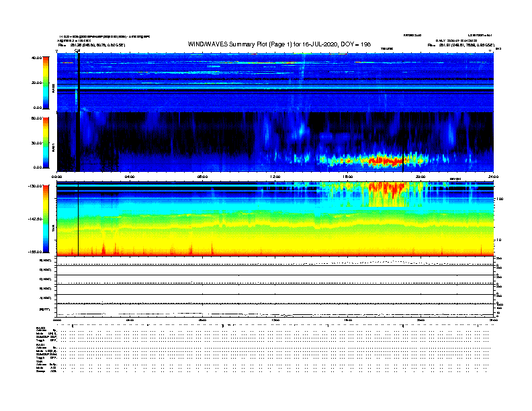Click the 60.00 value on RAD1 scale

tap(36, 118)
